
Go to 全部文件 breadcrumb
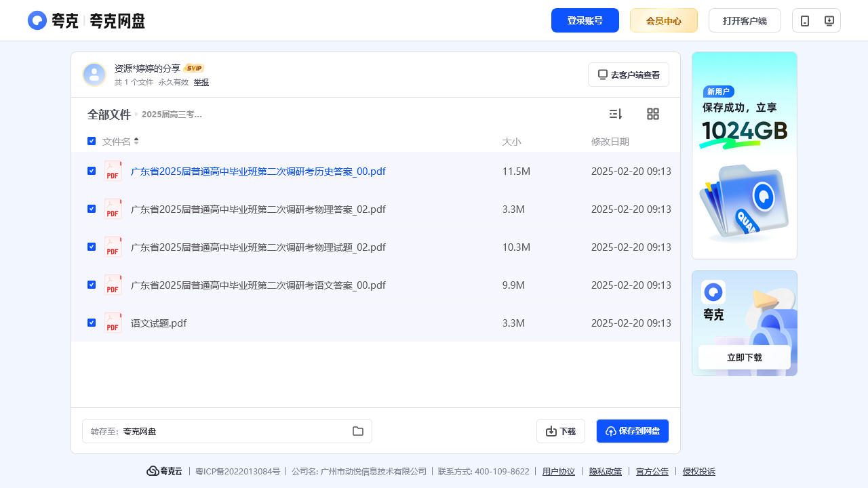tap(109, 115)
